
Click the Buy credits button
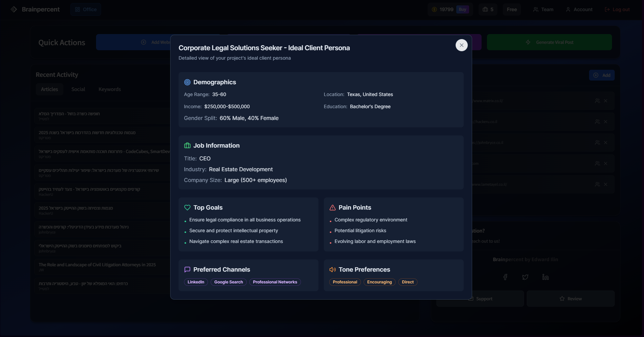[462, 9]
